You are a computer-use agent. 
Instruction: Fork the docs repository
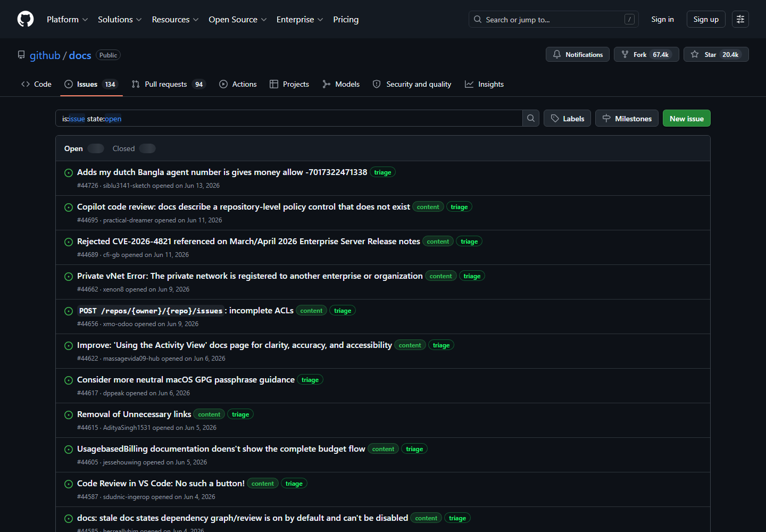(646, 54)
